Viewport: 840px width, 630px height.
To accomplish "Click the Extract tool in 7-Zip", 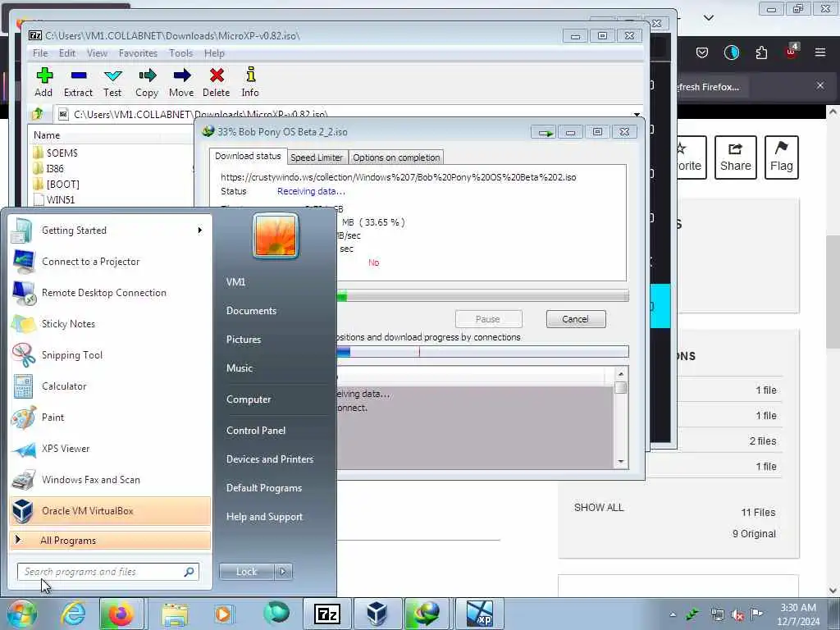I will [78, 82].
